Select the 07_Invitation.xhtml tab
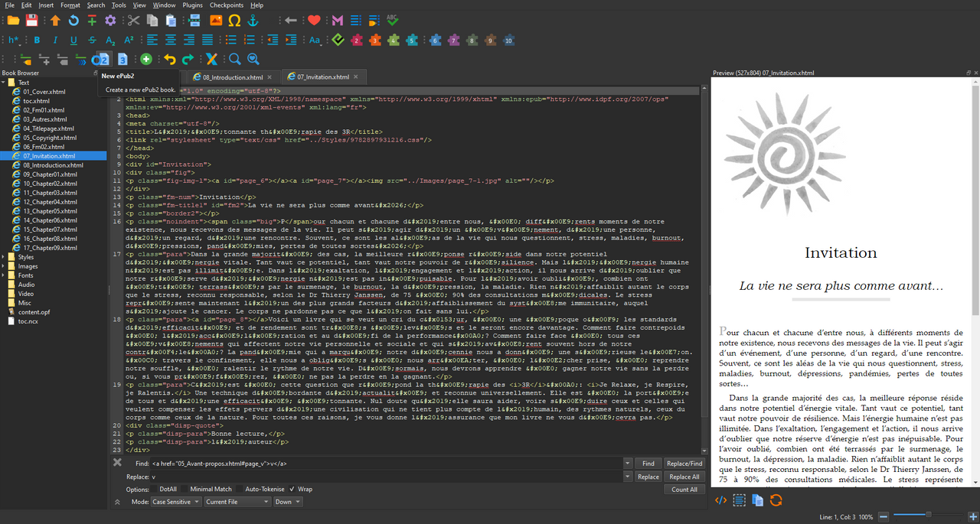This screenshot has height=524, width=980. (323, 77)
